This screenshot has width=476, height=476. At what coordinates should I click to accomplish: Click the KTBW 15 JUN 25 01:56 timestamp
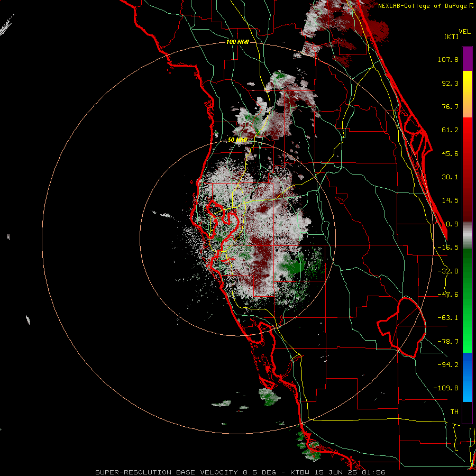click(x=338, y=472)
